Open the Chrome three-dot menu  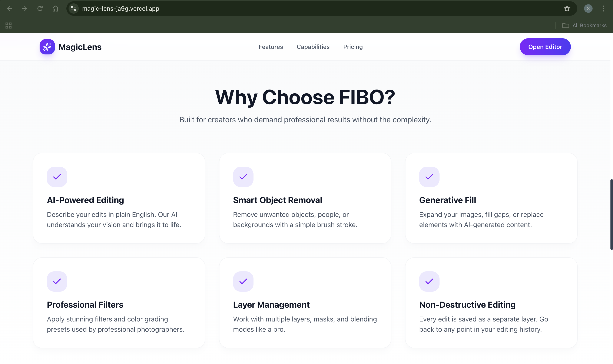click(x=603, y=9)
